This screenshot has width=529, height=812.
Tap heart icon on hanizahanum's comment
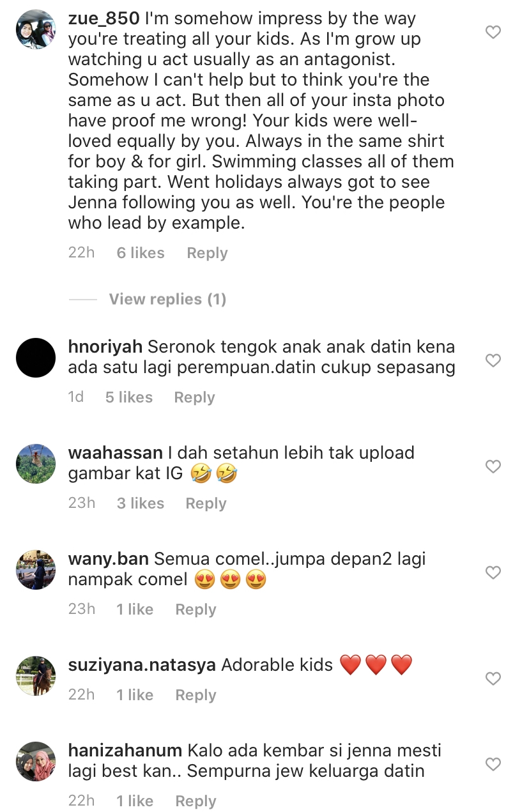[493, 764]
